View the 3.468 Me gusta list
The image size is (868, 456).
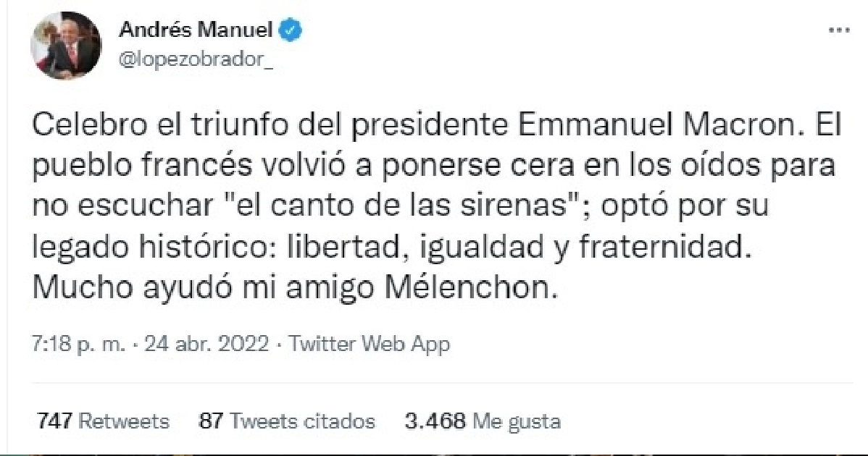pos(483,421)
